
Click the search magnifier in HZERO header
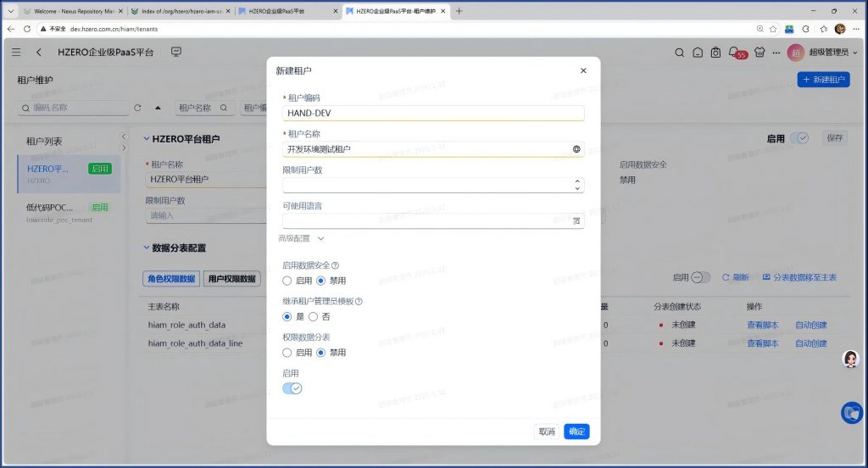pyautogui.click(x=679, y=53)
